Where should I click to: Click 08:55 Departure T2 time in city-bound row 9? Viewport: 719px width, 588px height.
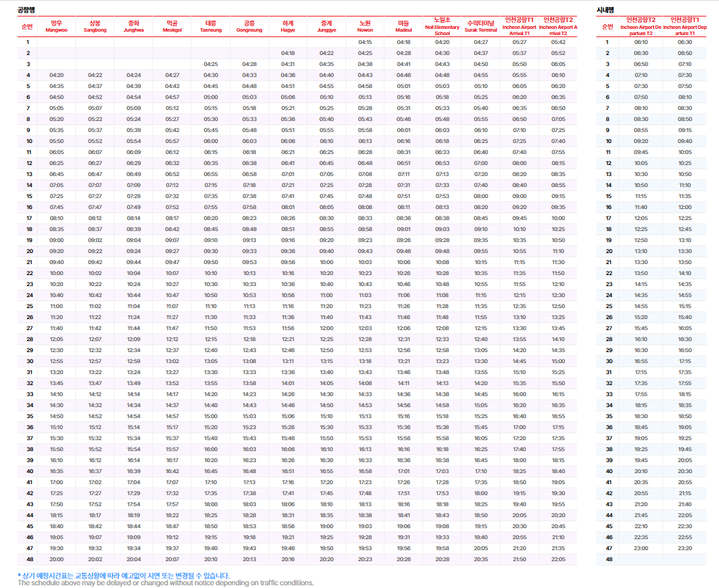coord(641,130)
